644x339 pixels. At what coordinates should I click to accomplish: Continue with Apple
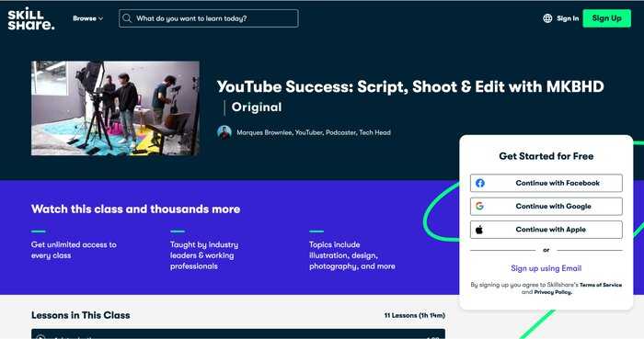(546, 230)
